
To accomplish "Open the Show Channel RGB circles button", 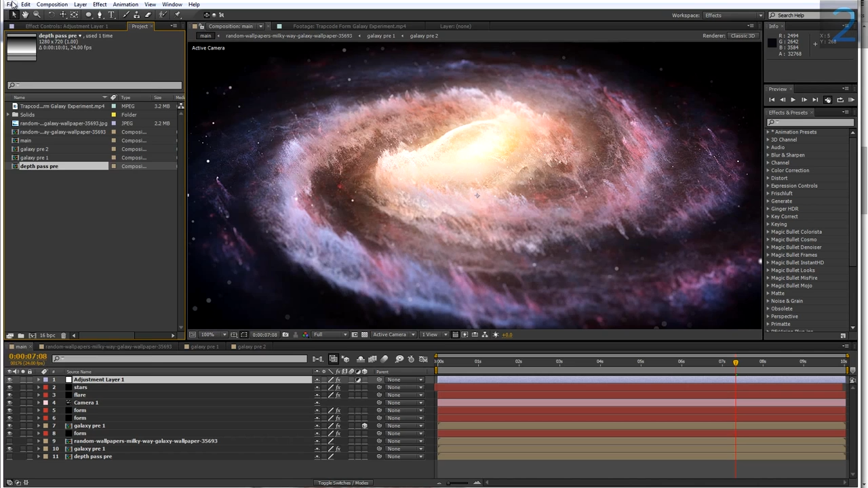I will click(x=305, y=334).
